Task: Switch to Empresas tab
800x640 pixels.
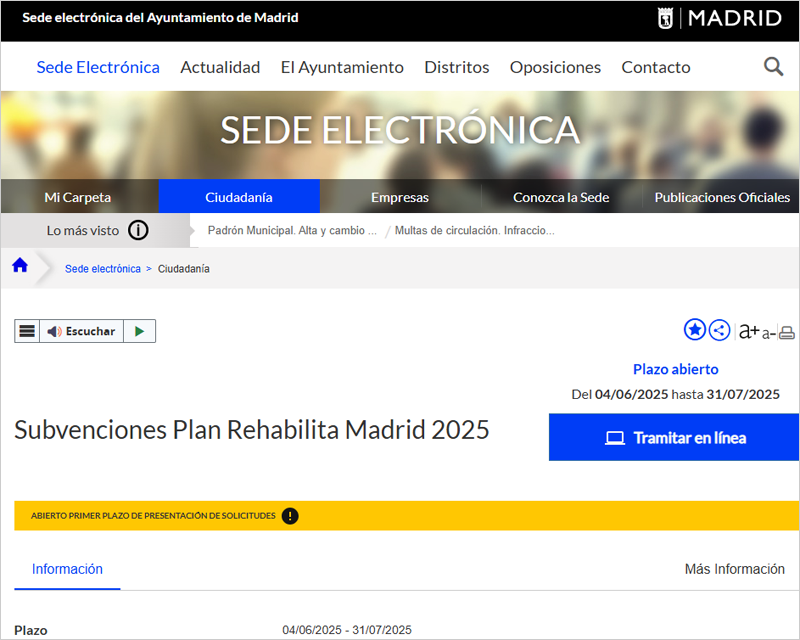Action: click(400, 197)
